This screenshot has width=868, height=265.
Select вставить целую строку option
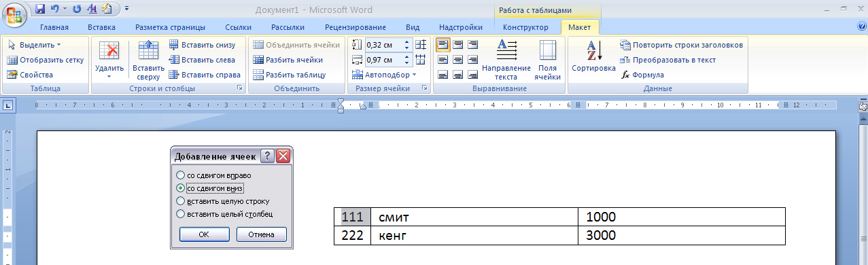(x=223, y=201)
